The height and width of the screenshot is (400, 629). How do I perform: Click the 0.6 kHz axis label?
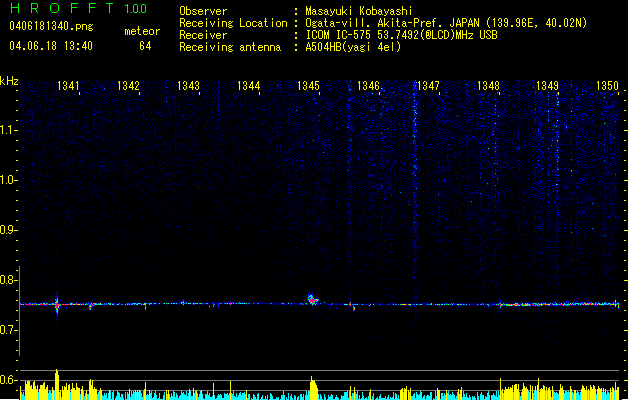(8, 380)
